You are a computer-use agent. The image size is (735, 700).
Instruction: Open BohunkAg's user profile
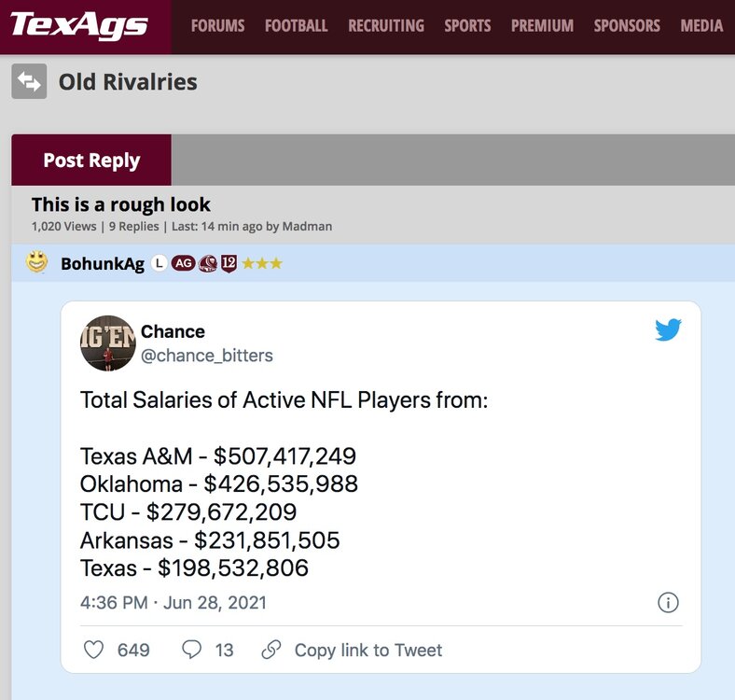coord(103,264)
